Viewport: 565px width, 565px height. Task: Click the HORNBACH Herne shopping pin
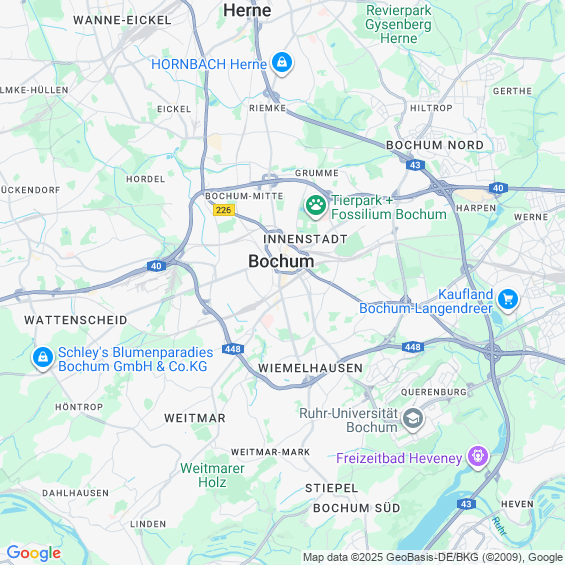tap(282, 63)
